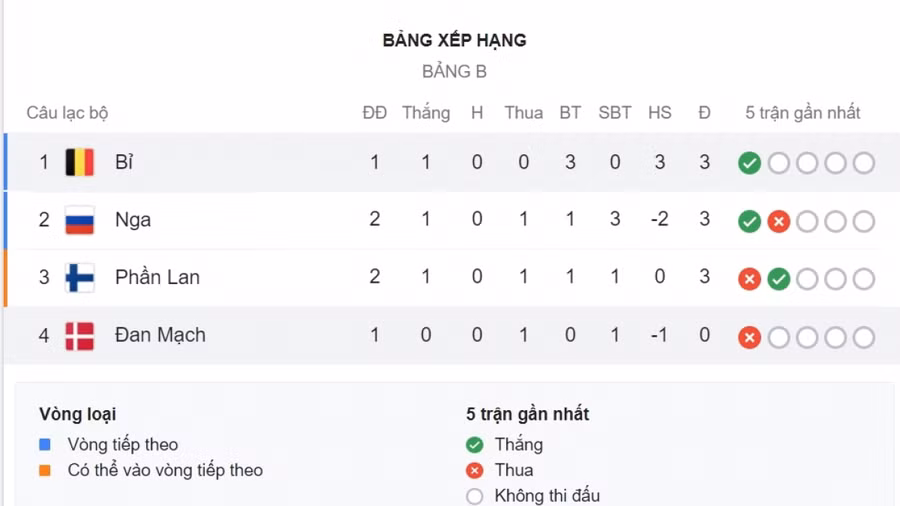Screen dimensions: 900x506
Task: Click the Finland flag icon
Action: click(79, 278)
